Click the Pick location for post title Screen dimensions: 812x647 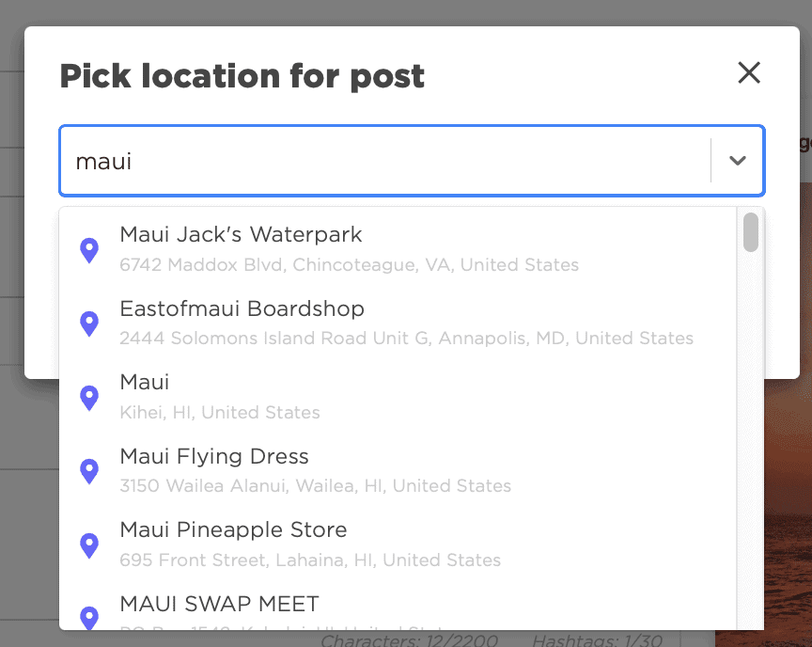click(x=242, y=75)
